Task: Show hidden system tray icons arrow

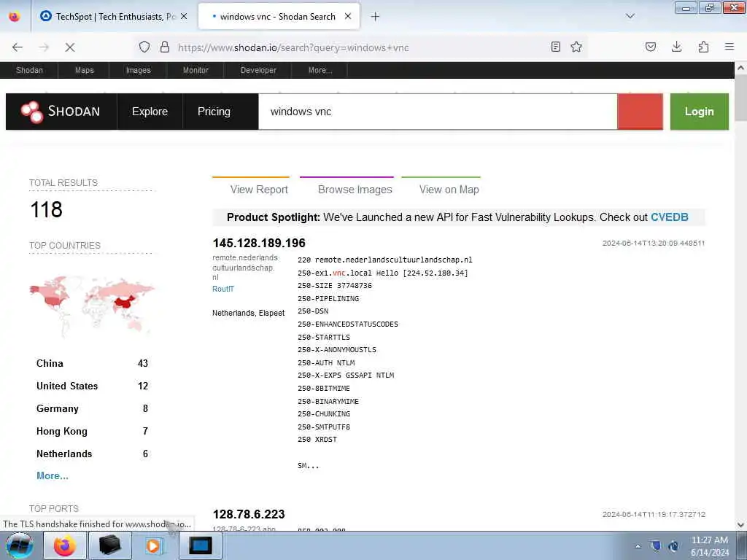Action: click(x=638, y=546)
